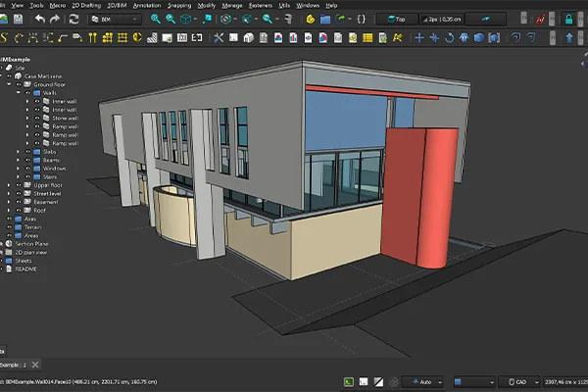Hide the Basement level via eye icon
The height and width of the screenshot is (392, 588).
coord(19,202)
